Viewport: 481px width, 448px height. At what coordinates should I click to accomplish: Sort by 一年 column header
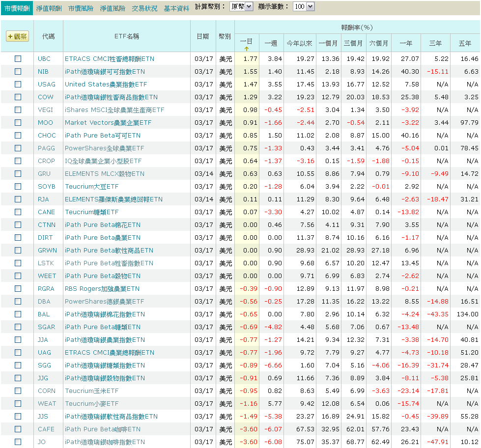click(406, 43)
